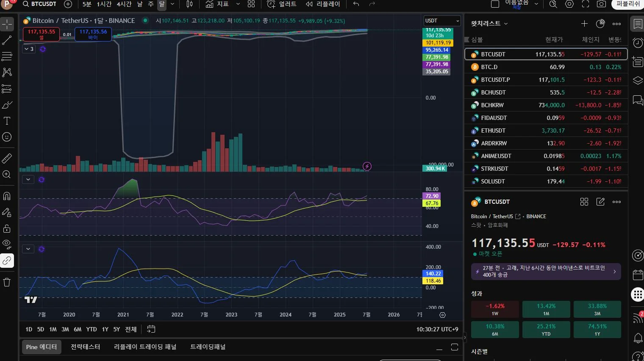Image resolution: width=644 pixels, height=361 pixels.
Task: Collapse the RSI indicator pane legend
Action: (28, 179)
